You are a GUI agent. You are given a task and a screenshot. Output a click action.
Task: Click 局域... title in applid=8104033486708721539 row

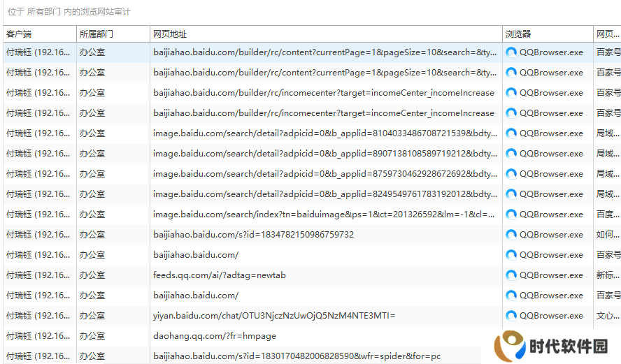608,133
